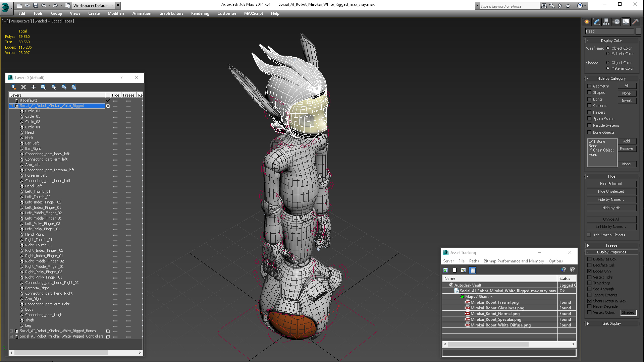Click the Delete layer X icon
The width and height of the screenshot is (644, 362).
tap(23, 87)
